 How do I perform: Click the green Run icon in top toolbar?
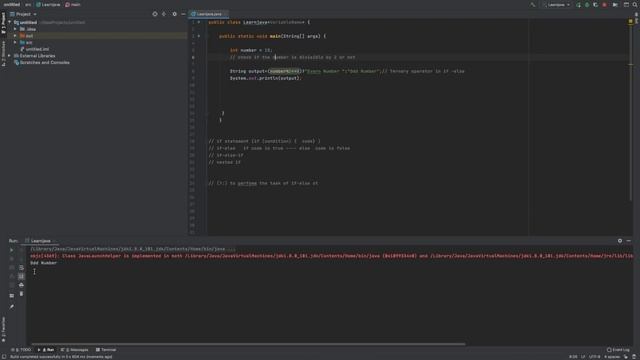click(578, 5)
